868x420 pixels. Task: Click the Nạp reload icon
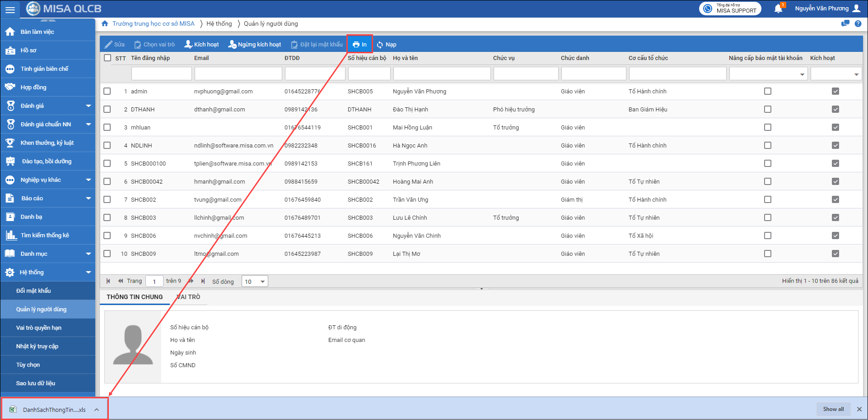(x=380, y=45)
